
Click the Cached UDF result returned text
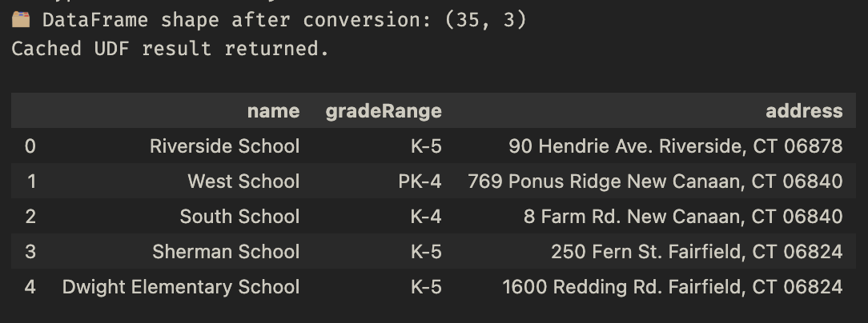tap(171, 49)
